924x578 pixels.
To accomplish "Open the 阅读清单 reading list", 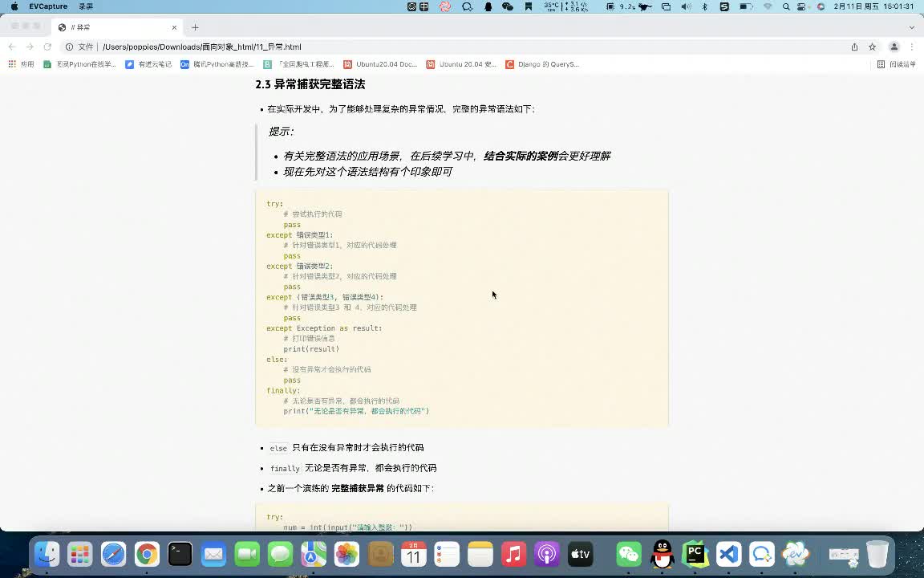I will click(x=896, y=64).
